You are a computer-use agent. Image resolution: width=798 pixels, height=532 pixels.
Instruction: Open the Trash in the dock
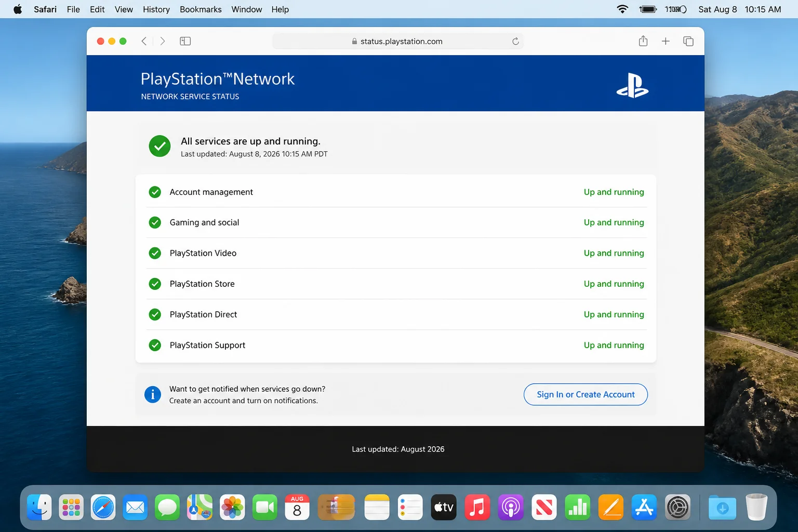pos(756,507)
